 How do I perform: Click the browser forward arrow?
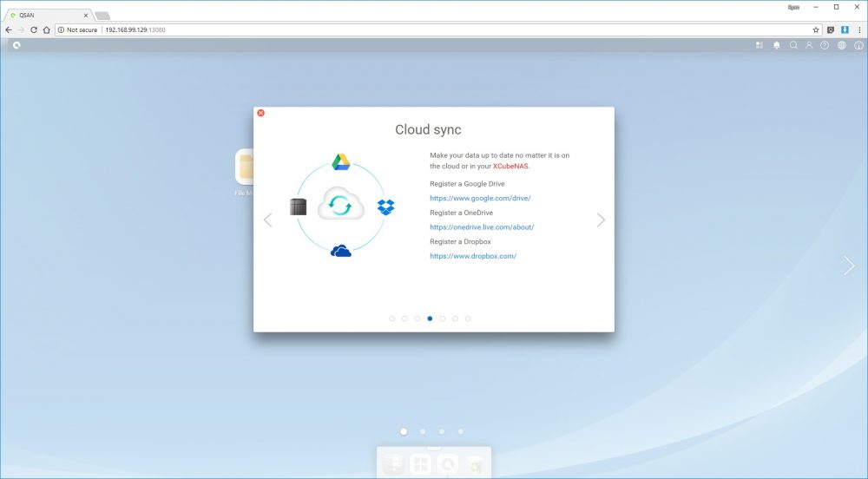[x=21, y=30]
